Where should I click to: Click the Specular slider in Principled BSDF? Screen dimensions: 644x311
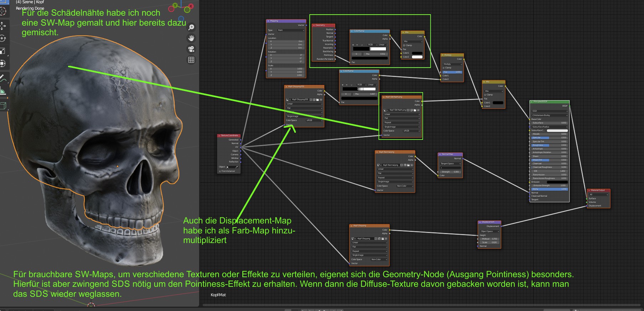point(549,138)
